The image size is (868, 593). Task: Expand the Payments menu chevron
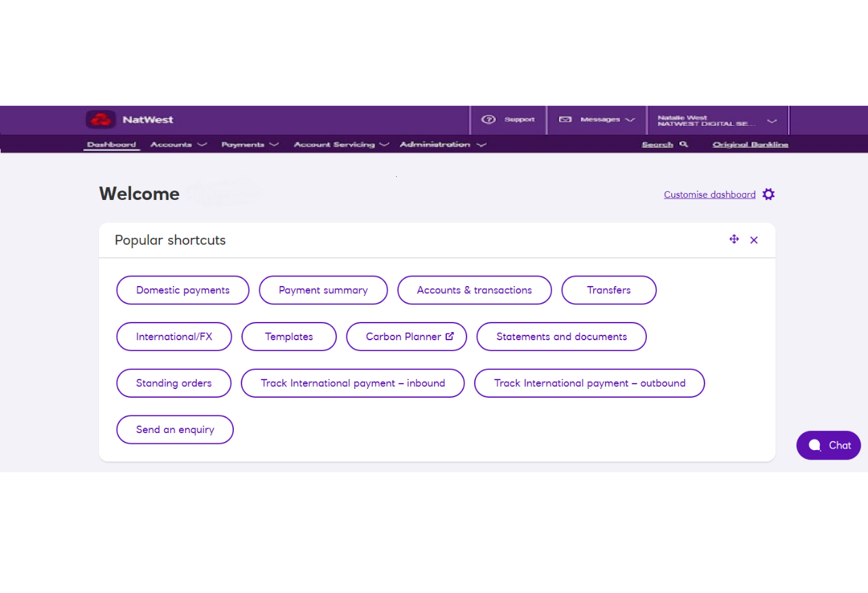click(x=274, y=144)
